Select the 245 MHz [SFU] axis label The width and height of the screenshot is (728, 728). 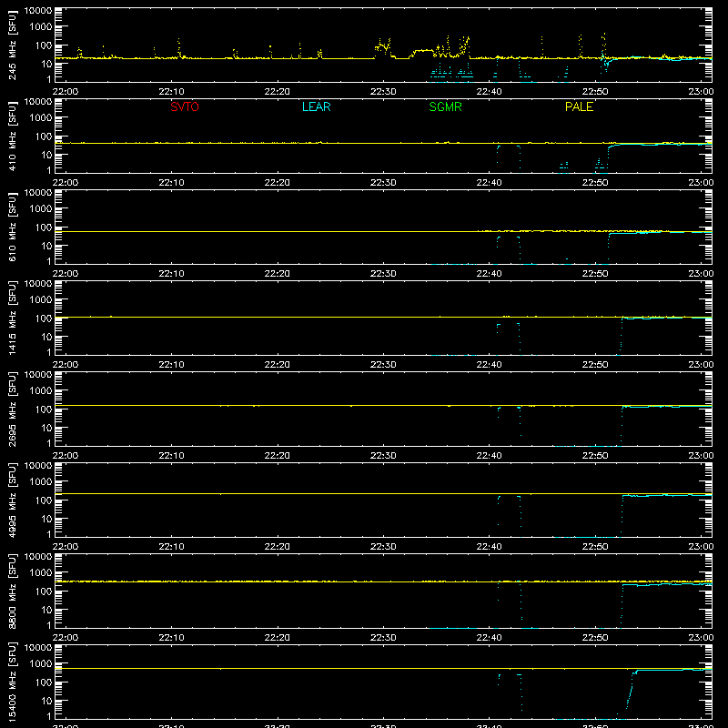(13, 45)
